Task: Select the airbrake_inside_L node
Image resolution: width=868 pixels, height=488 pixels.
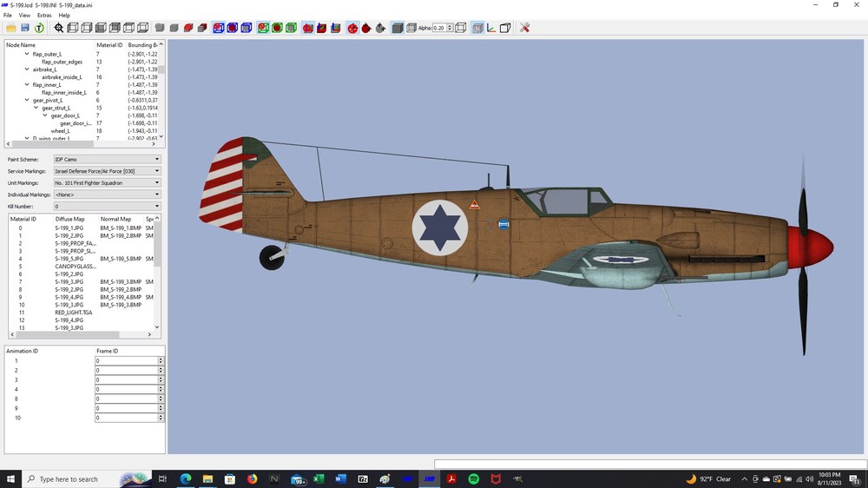Action: (62, 77)
